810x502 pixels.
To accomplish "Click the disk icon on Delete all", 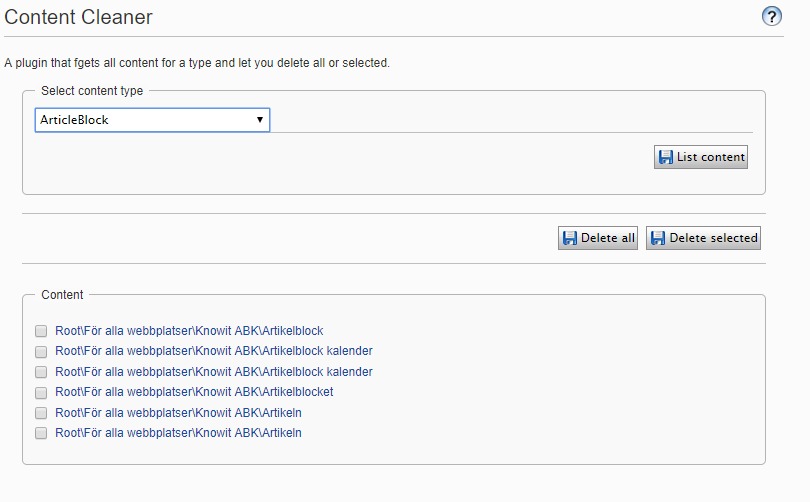I will click(x=569, y=238).
